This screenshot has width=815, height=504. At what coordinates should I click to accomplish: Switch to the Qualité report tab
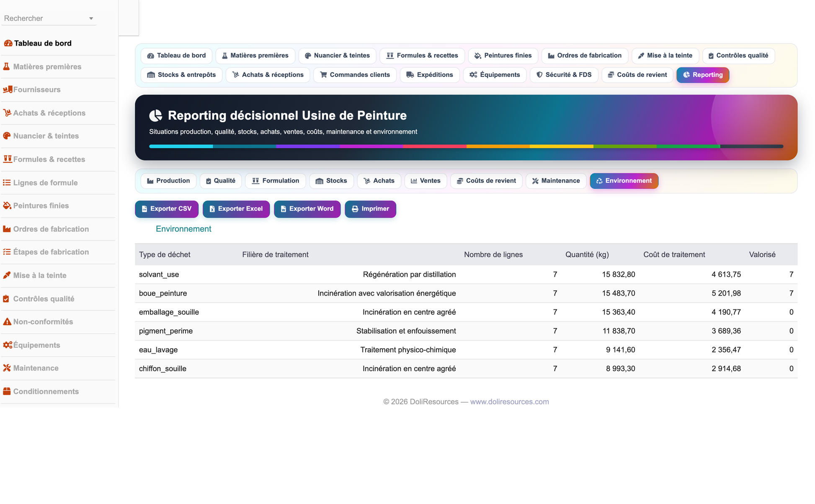(x=221, y=181)
